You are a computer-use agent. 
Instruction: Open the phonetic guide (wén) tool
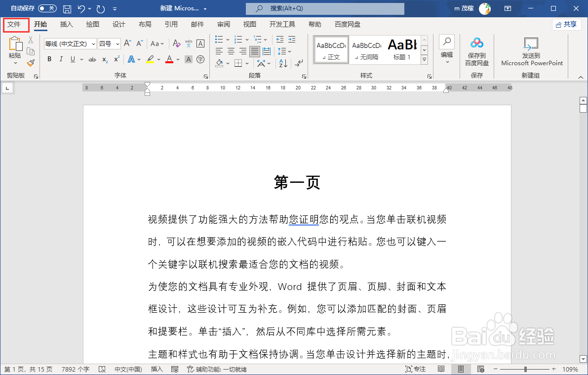tap(188, 43)
